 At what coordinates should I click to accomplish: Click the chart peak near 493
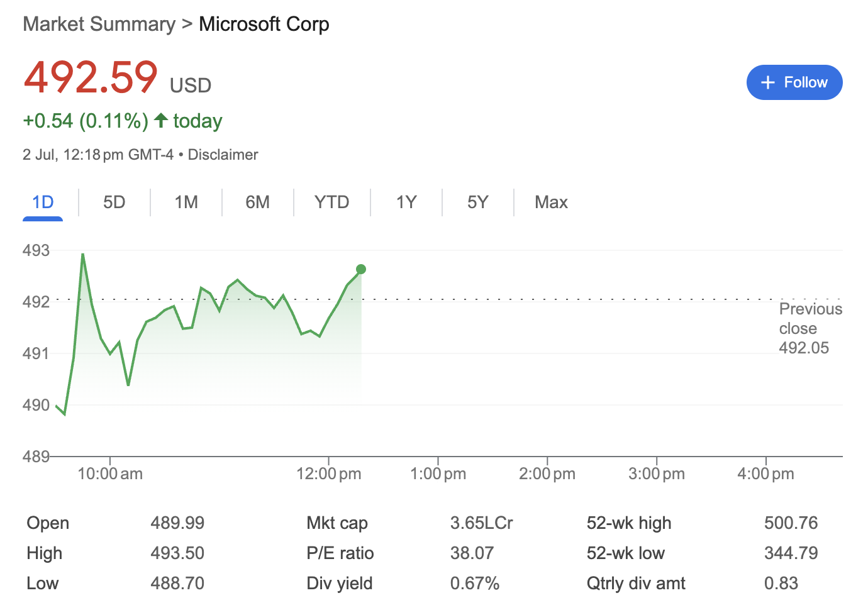coord(83,255)
